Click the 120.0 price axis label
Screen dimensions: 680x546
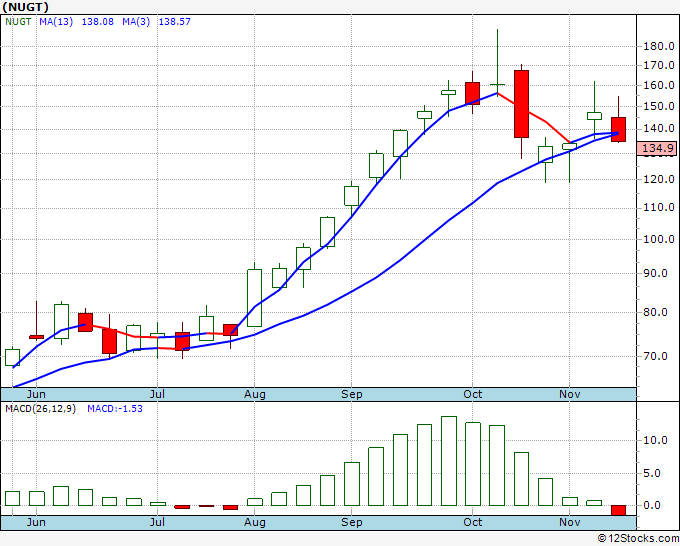(x=658, y=179)
